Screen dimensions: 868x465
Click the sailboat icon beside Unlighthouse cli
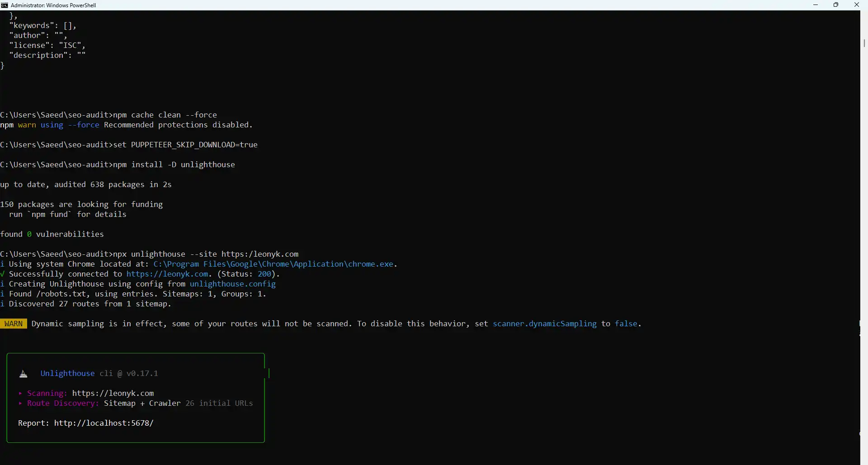point(24,374)
